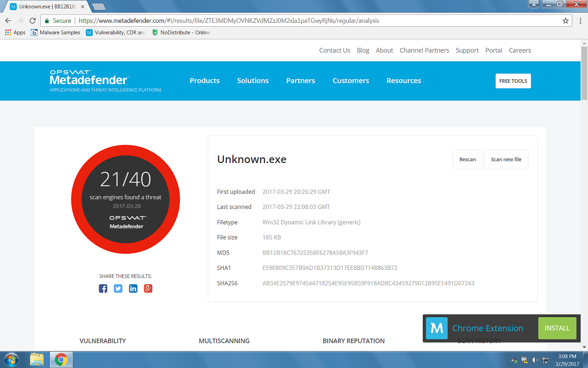Go to Contact Us page
588x368 pixels.
[335, 50]
